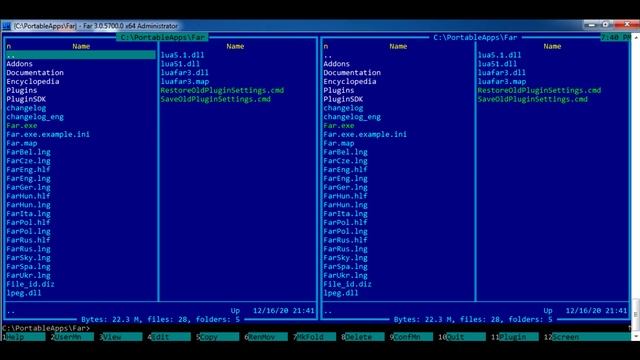Select Far.exe.example.ini in the right panel
The image size is (640, 360).
365,134
